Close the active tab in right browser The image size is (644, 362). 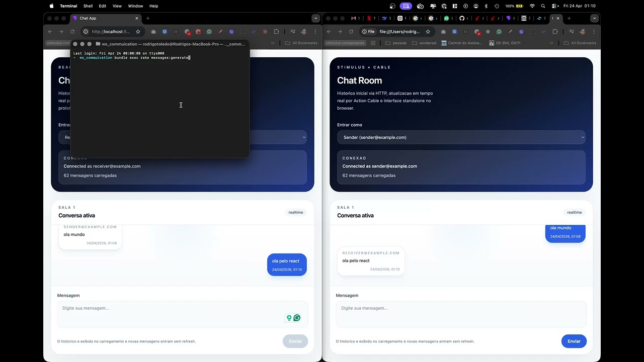click(x=558, y=18)
